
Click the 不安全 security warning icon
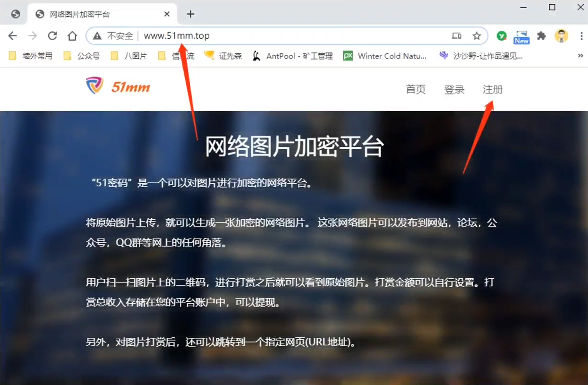(x=97, y=36)
